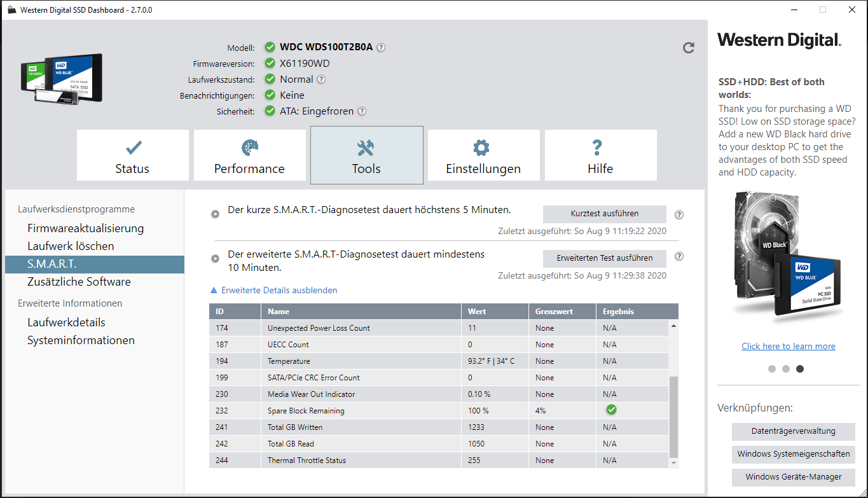868x498 pixels.
Task: Click scroll up arrow of SMART table
Action: (674, 325)
